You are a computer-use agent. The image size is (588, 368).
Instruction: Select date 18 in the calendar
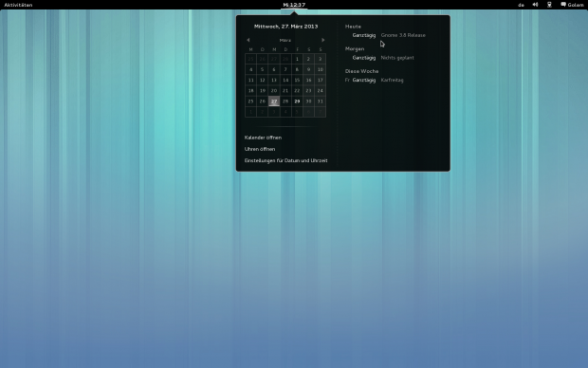[251, 90]
